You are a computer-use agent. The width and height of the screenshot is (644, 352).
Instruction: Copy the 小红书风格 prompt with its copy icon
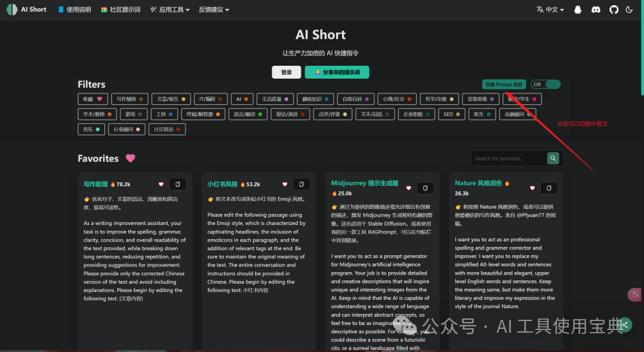[x=301, y=184]
